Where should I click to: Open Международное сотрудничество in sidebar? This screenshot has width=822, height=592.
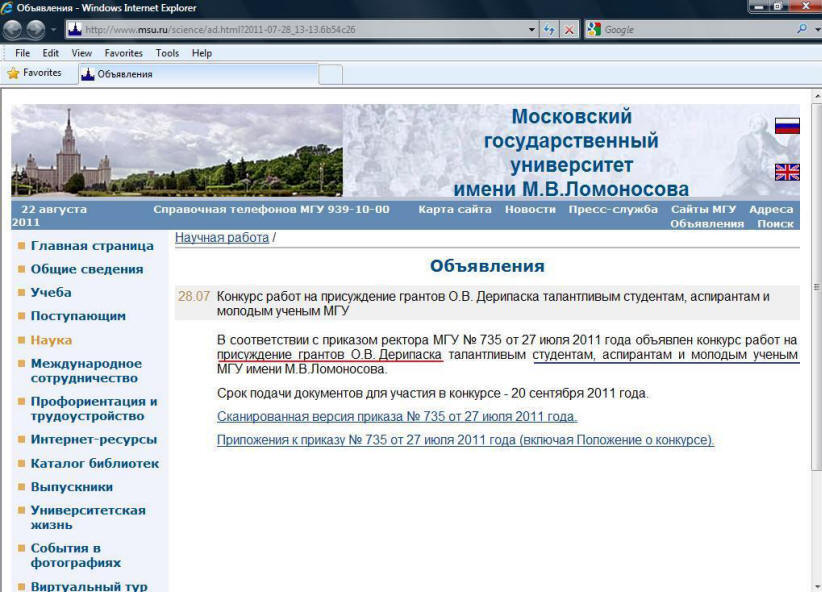86,371
